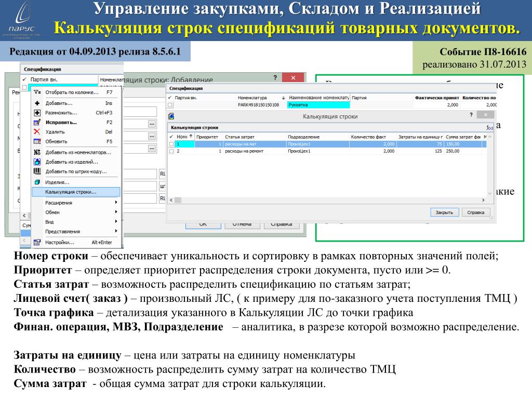The width and height of the screenshot is (532, 399).
Task: Click the filter icon beside Отобрать по колонке
Action: pyautogui.click(x=37, y=92)
